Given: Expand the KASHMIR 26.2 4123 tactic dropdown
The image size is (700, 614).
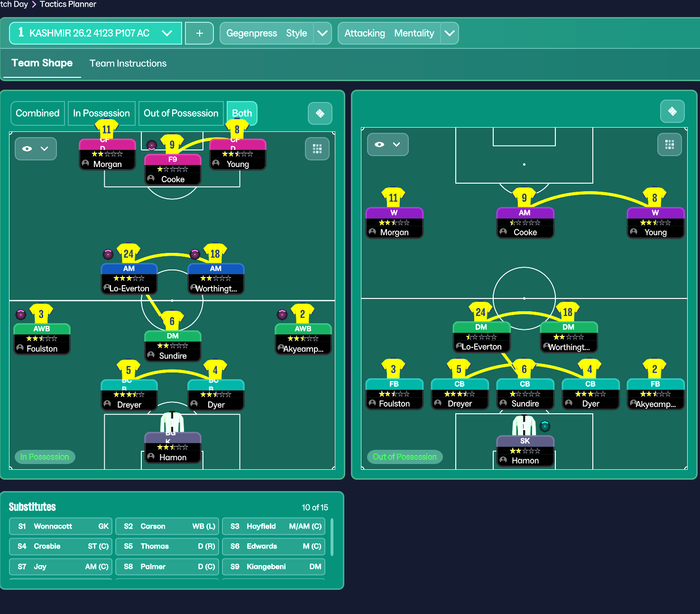Looking at the screenshot, I should (x=166, y=33).
